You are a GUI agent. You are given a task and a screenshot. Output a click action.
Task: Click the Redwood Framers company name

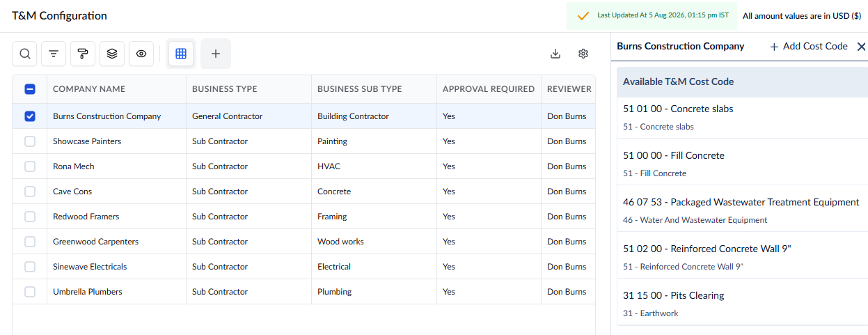[x=86, y=217]
